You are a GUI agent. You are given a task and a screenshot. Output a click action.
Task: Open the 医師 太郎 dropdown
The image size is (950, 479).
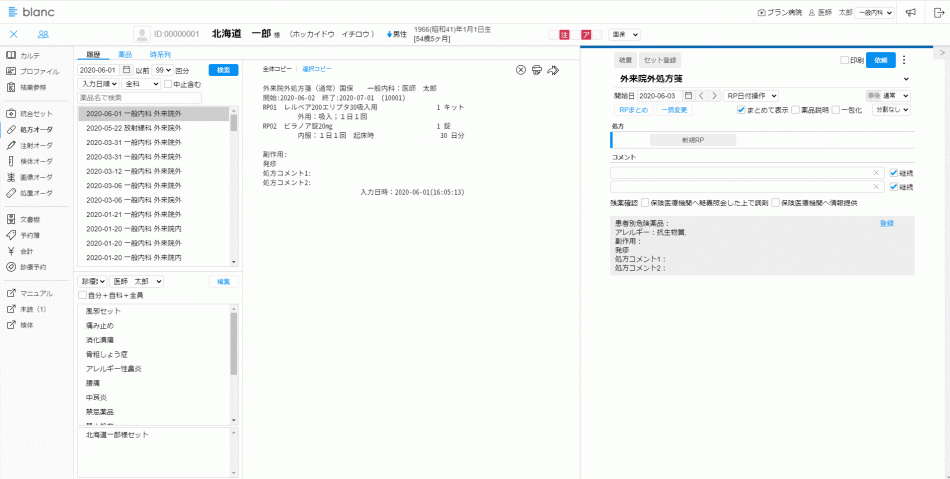136,282
